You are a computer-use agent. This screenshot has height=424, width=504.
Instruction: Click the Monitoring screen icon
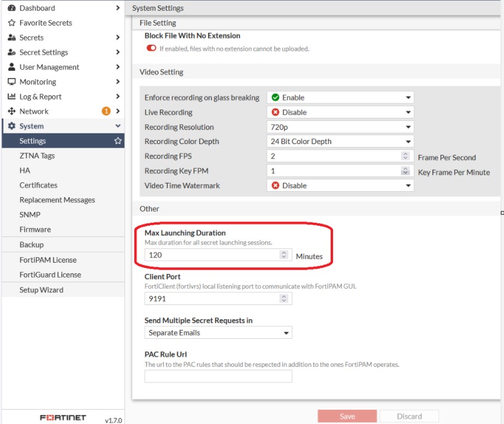[11, 82]
